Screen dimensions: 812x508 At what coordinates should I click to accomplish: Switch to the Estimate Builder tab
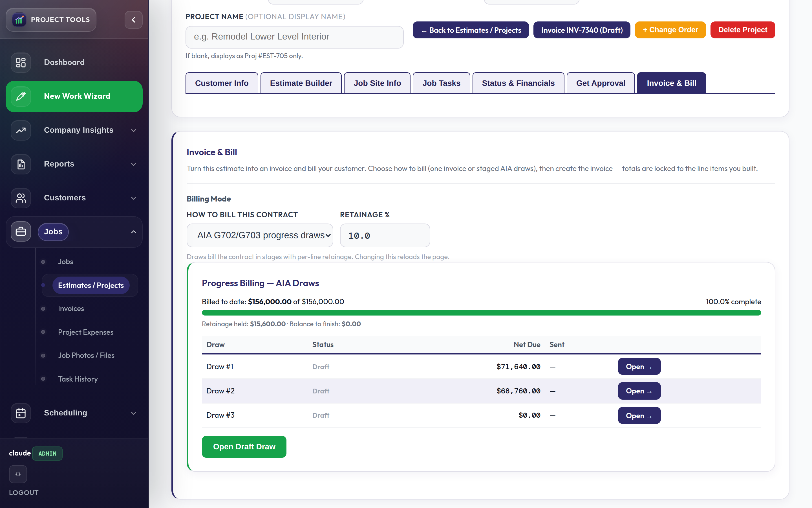coord(301,83)
